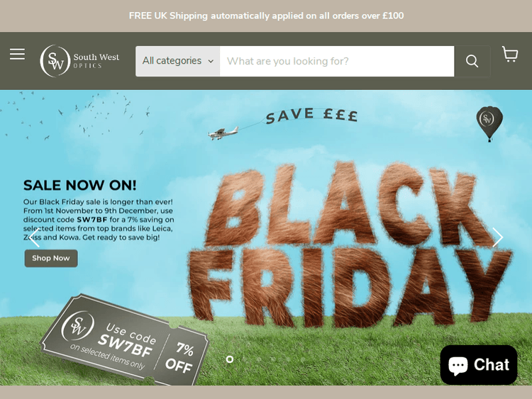Image resolution: width=532 pixels, height=399 pixels.
Task: Open the Chat support button
Action: point(479,365)
